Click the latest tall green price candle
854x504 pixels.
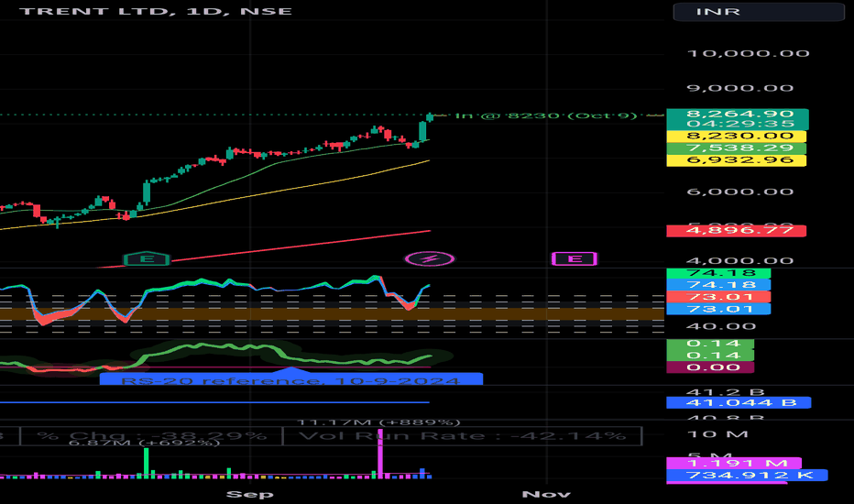click(422, 132)
